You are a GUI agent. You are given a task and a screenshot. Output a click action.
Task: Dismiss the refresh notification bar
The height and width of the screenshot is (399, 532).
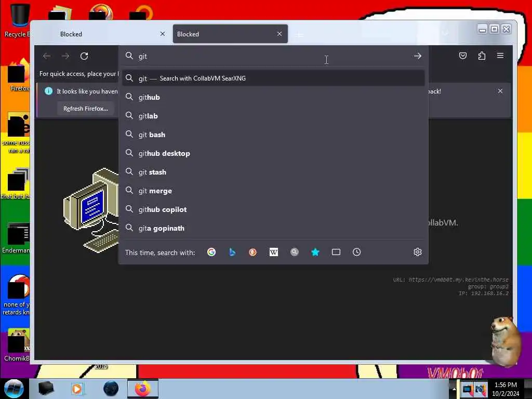pyautogui.click(x=500, y=91)
